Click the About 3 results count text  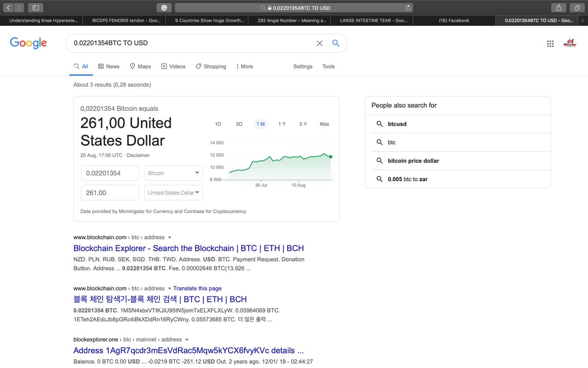(112, 85)
